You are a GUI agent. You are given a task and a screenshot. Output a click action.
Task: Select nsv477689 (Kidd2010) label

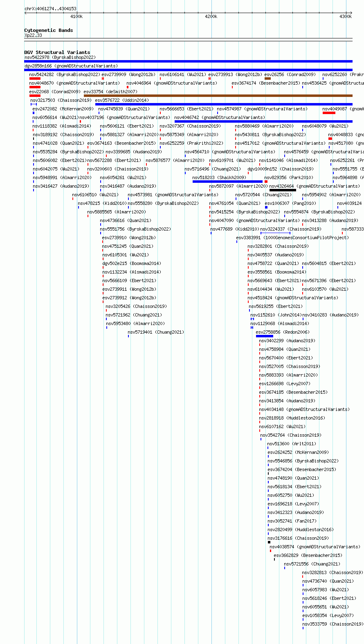[235, 229]
